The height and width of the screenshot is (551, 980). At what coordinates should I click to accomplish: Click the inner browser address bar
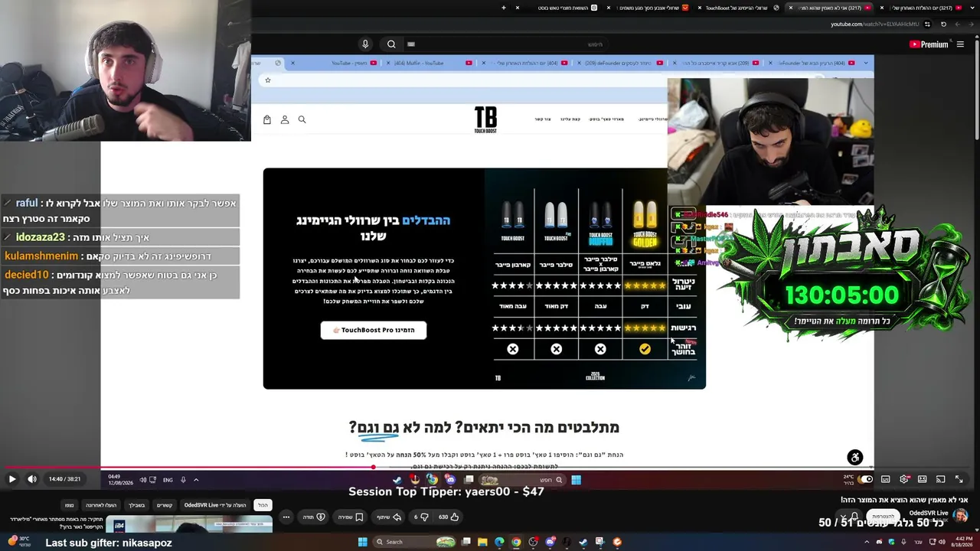[x=465, y=80]
